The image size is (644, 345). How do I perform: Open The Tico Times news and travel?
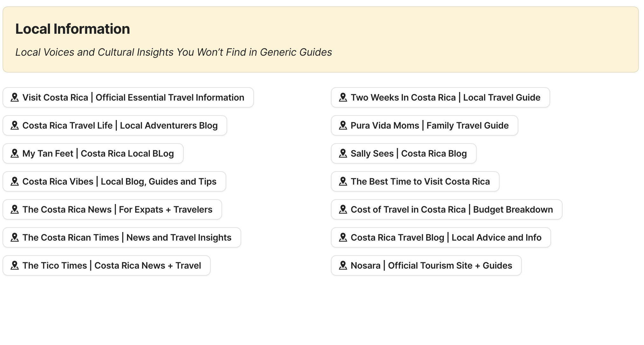point(106,265)
